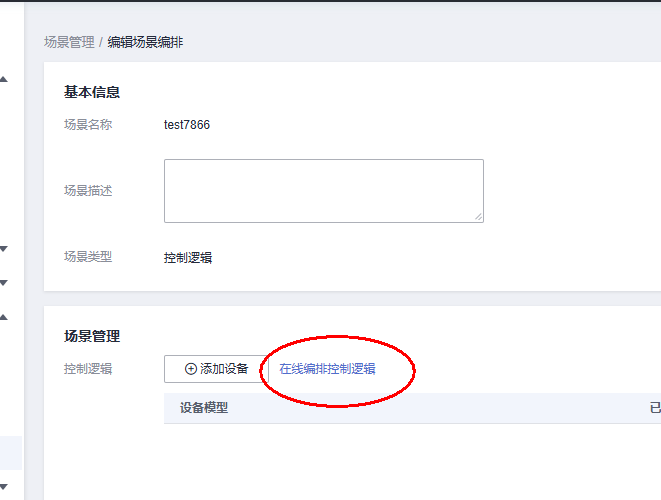Expand the bottommost sidebar down-arrow
This screenshot has height=500, width=661.
coord(4,487)
